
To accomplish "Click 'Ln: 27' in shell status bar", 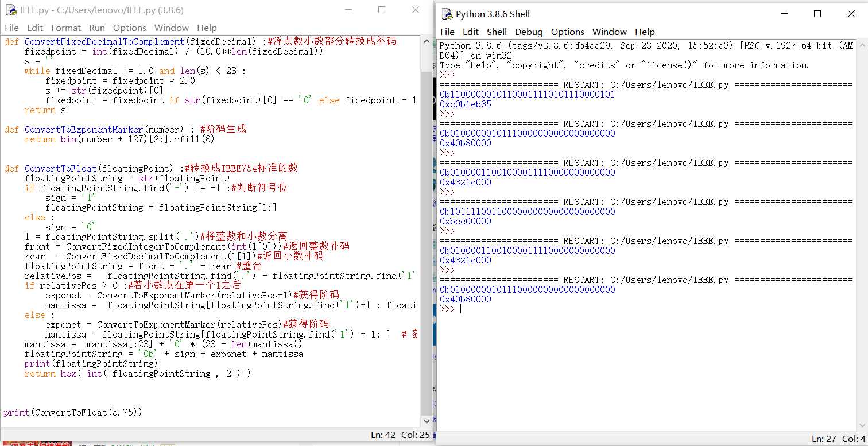I will pos(824,439).
